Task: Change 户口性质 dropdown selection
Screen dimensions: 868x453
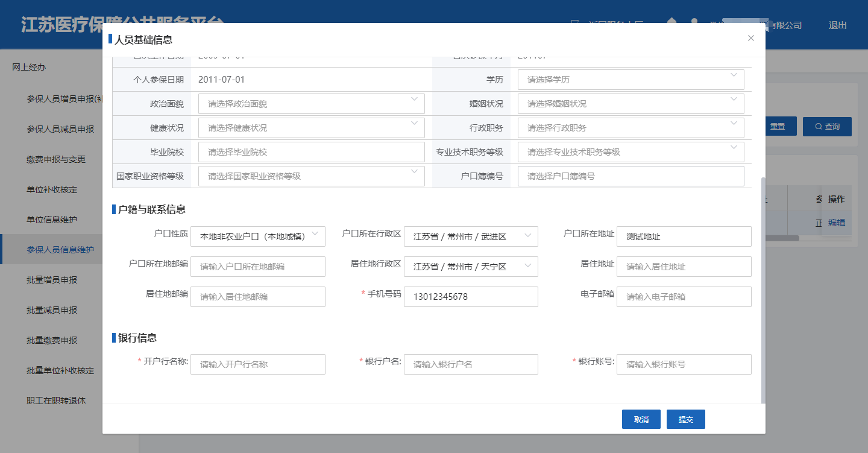Action: pyautogui.click(x=257, y=236)
